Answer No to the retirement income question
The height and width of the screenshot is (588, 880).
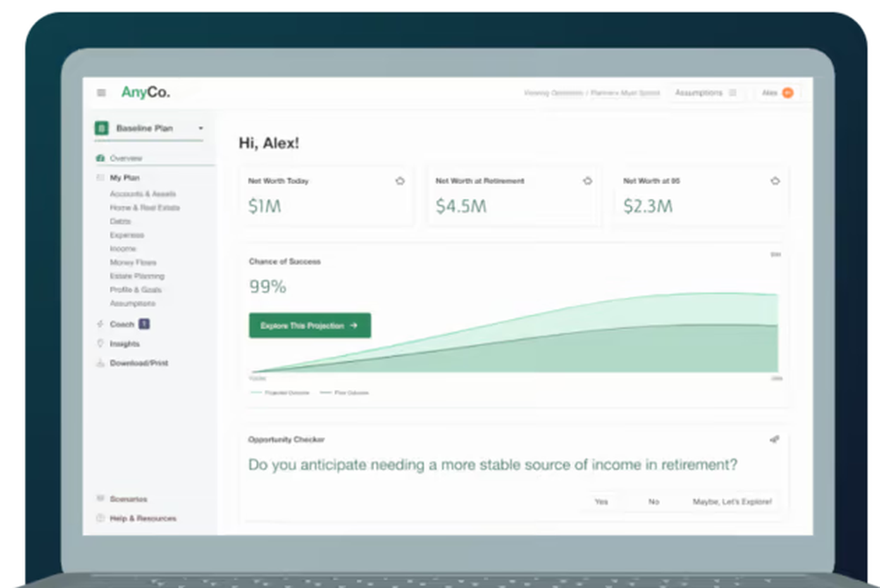click(x=654, y=502)
